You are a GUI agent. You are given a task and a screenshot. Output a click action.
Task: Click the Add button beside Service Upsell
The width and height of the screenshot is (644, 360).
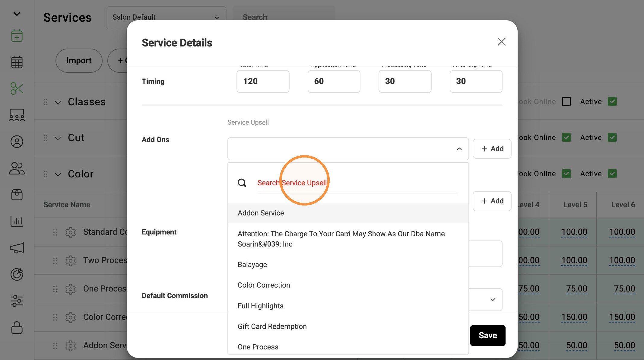tap(492, 149)
